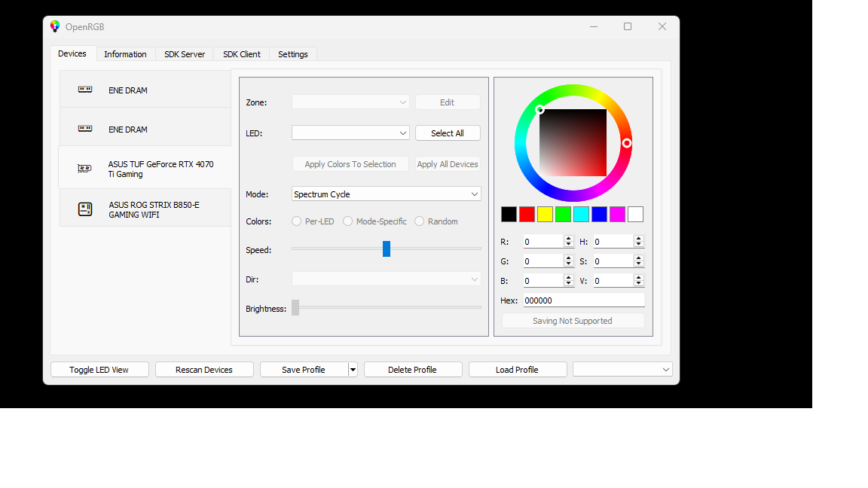Pick the white color swatch

[x=635, y=214]
